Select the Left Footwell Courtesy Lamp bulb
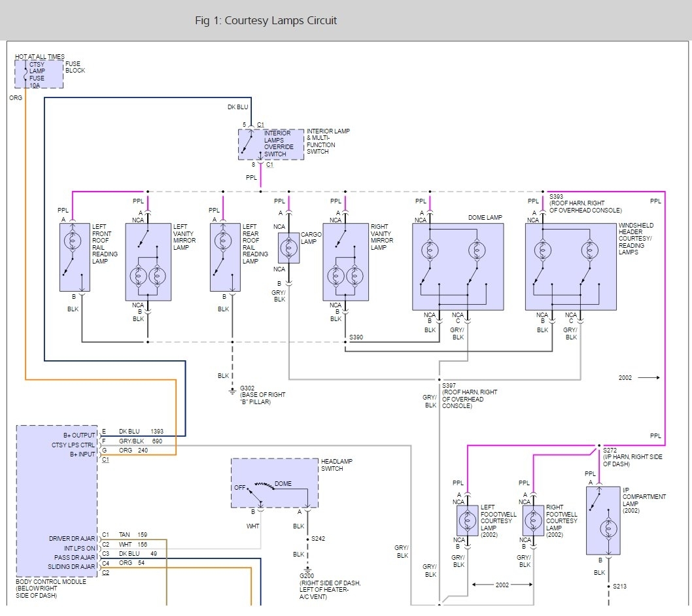This screenshot has width=692, height=616. click(468, 521)
